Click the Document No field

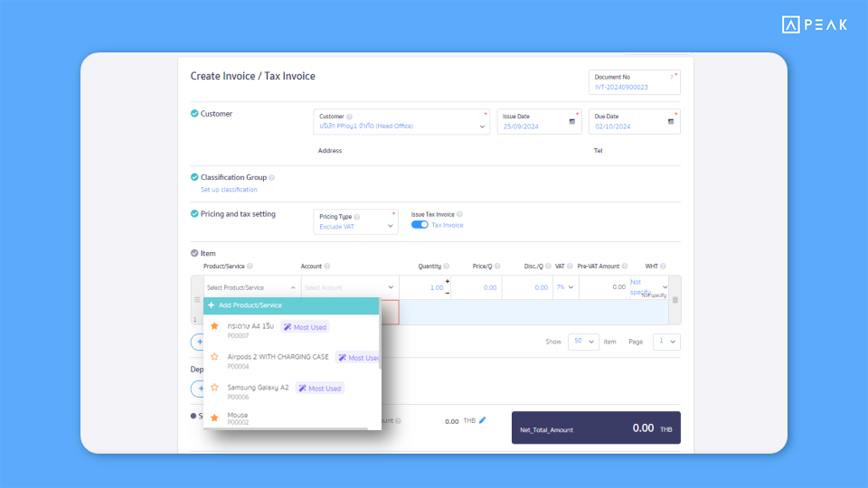pyautogui.click(x=635, y=82)
